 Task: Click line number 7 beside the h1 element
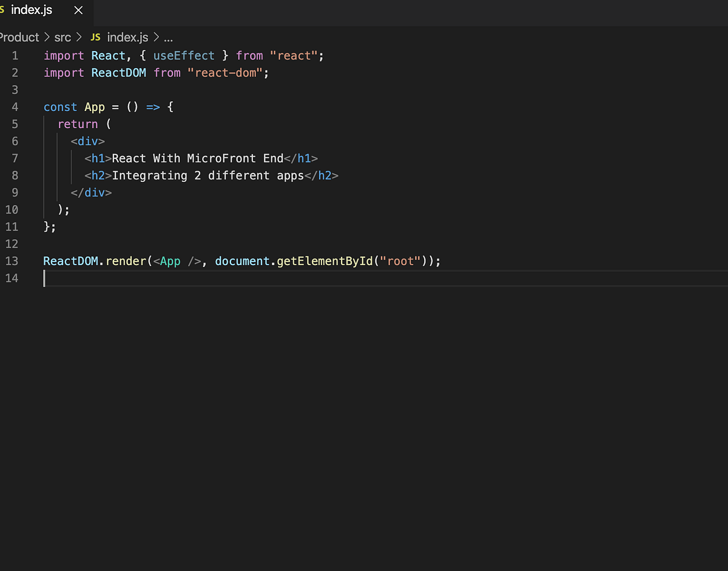pos(15,158)
